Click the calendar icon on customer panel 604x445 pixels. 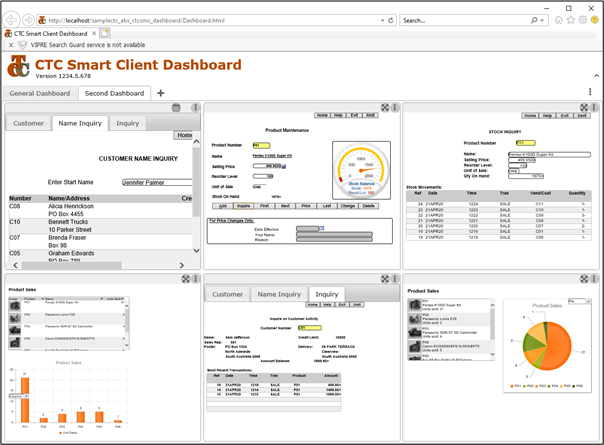[x=176, y=107]
